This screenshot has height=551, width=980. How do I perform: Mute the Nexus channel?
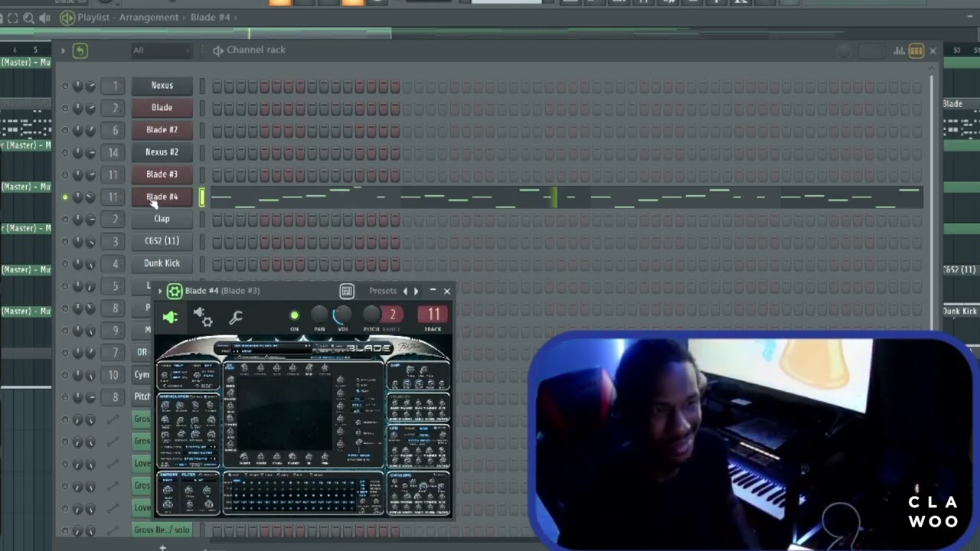pos(65,86)
